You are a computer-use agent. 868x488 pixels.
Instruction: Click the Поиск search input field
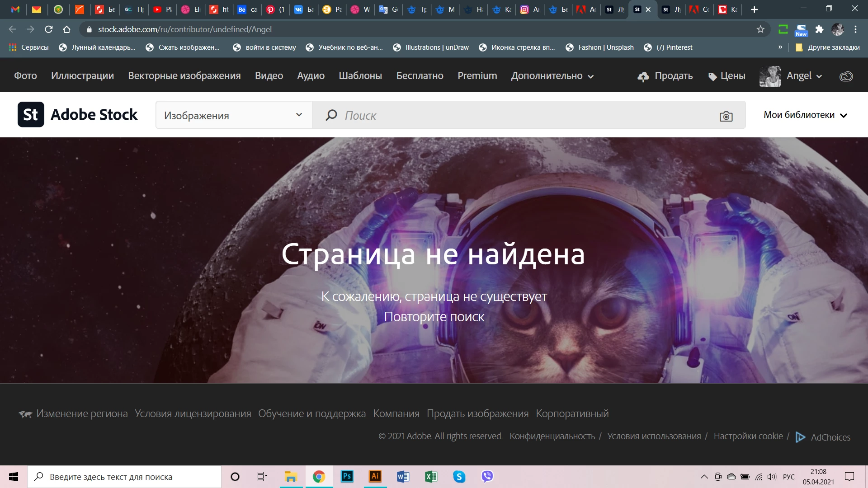click(x=520, y=115)
